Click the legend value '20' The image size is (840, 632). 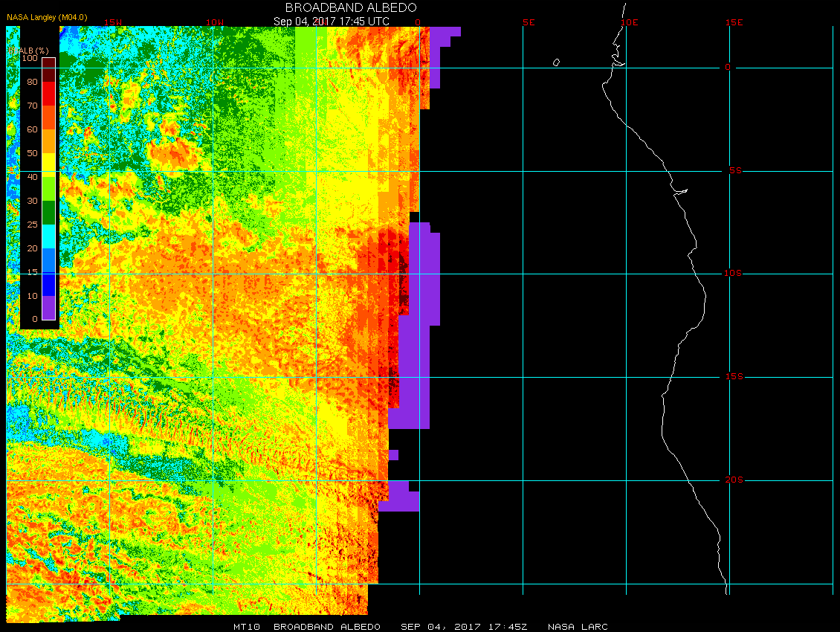[x=33, y=248]
